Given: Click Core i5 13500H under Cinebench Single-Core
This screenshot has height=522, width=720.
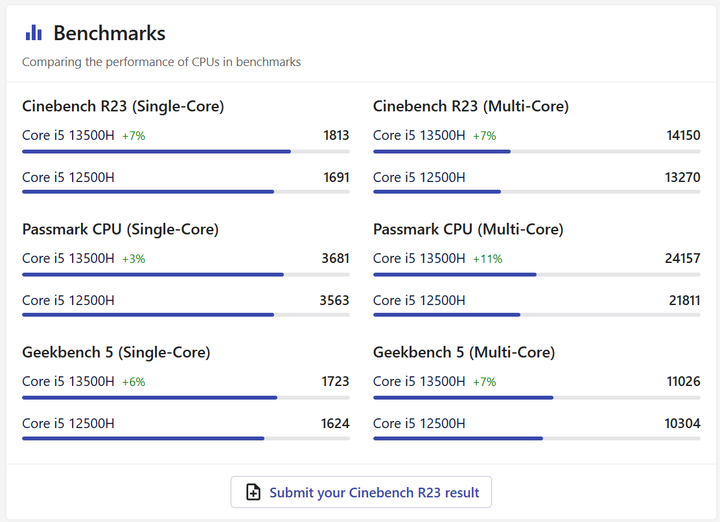Looking at the screenshot, I should coord(68,135).
